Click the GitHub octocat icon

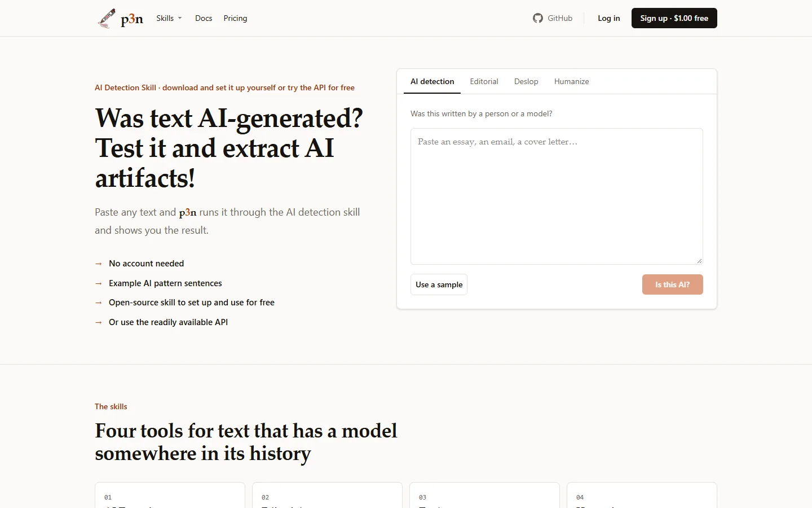[x=538, y=18]
